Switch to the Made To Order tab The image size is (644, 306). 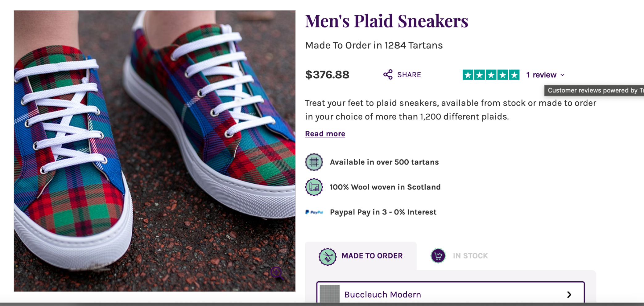click(x=372, y=256)
